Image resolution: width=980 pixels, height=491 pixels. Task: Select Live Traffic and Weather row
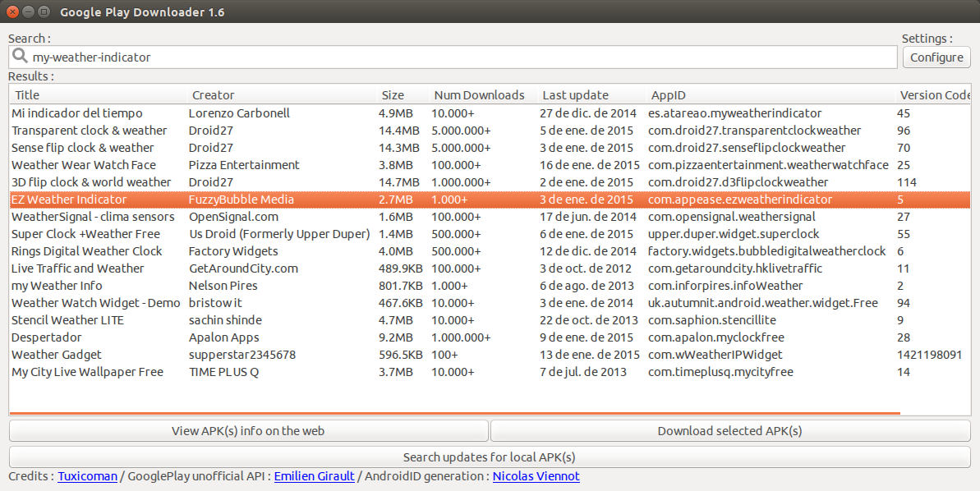[490, 268]
